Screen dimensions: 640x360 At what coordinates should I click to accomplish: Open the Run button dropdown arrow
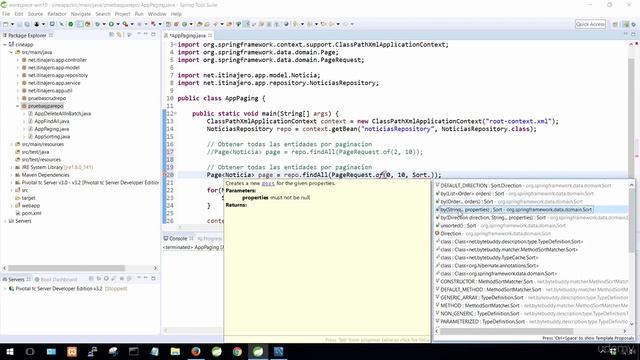(118, 24)
